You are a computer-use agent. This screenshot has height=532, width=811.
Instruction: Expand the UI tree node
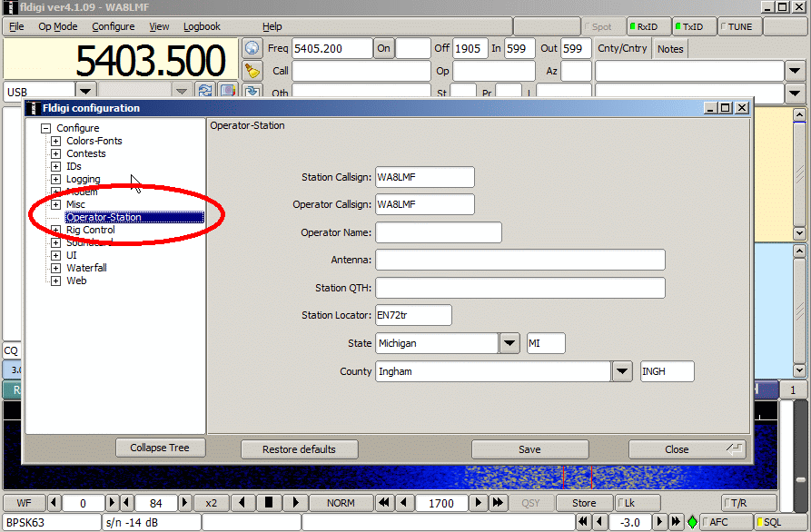[x=56, y=255]
